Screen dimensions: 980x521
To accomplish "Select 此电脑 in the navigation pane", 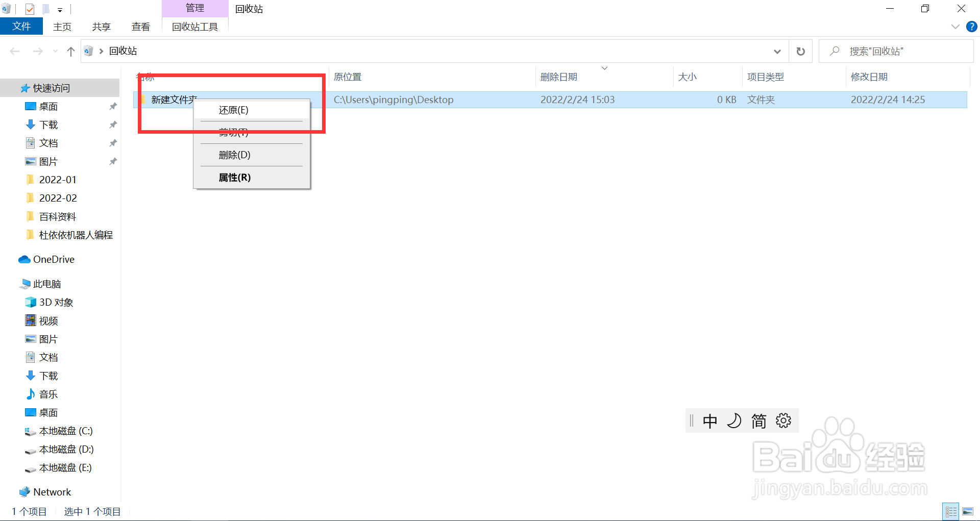I will (x=47, y=284).
